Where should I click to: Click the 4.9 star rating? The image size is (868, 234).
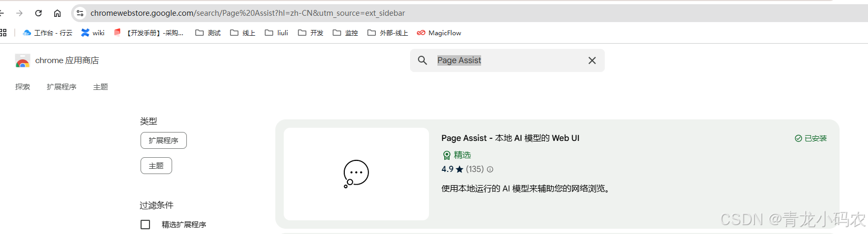click(x=453, y=169)
